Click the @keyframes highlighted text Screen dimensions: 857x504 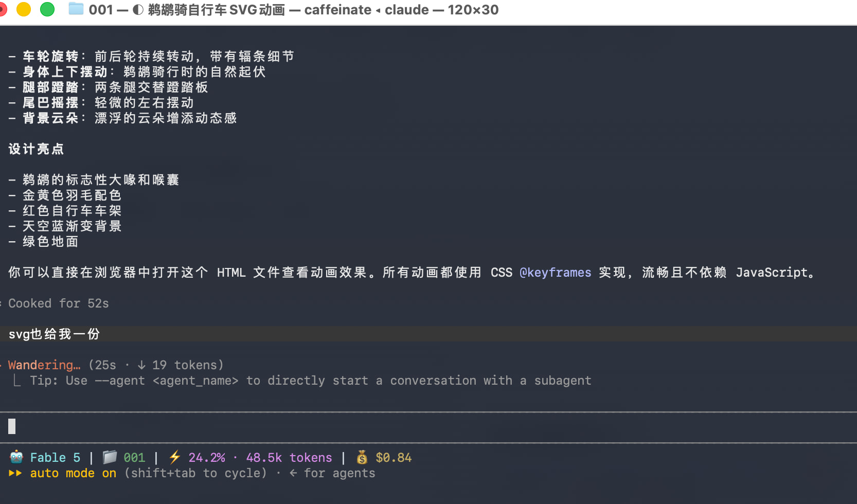556,273
